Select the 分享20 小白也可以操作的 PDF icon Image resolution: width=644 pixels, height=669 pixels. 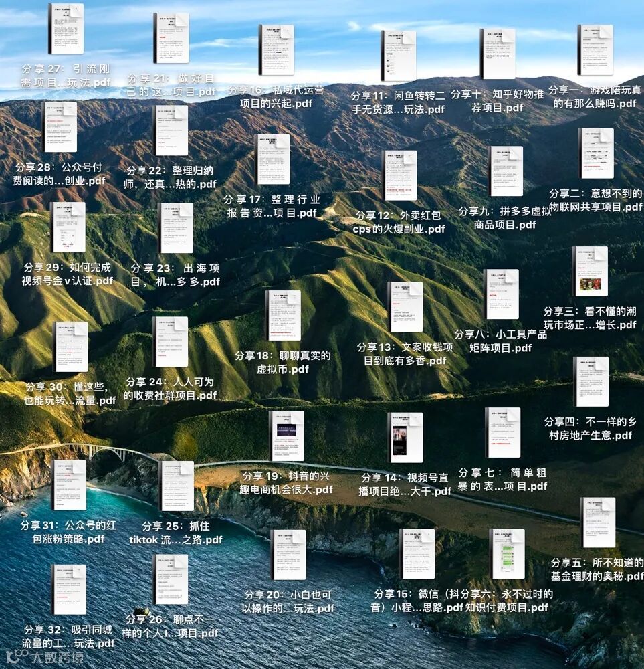288,555
